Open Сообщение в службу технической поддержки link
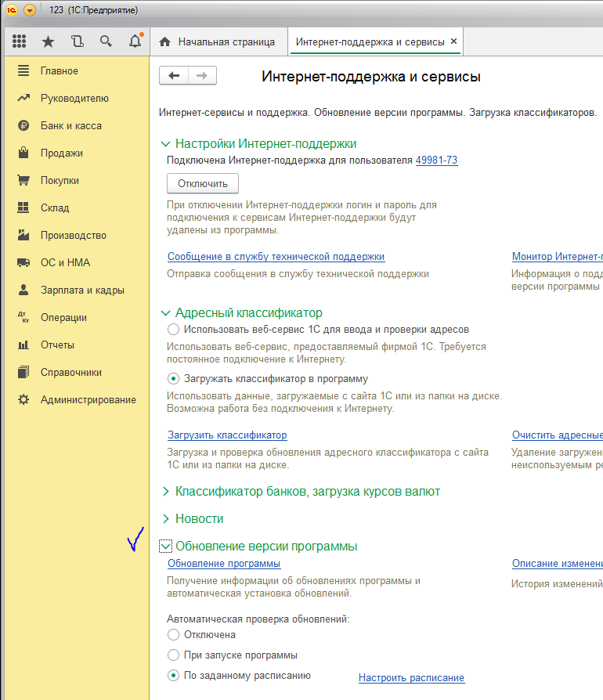Image resolution: width=603 pixels, height=700 pixels. (276, 257)
